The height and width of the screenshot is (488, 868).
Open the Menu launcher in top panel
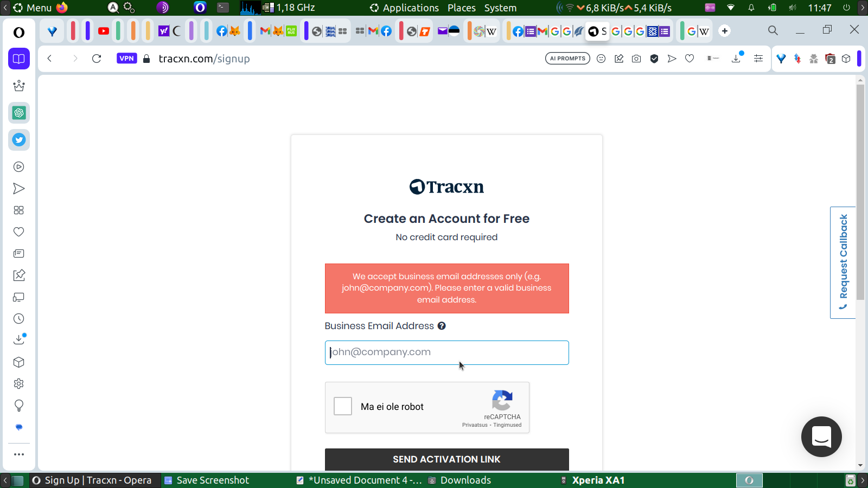[x=33, y=8]
